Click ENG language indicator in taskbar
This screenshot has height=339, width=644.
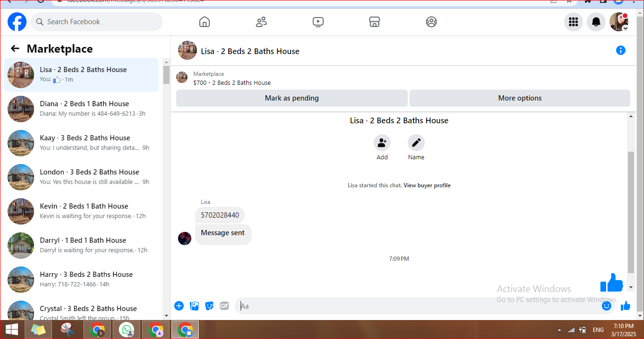[598, 330]
